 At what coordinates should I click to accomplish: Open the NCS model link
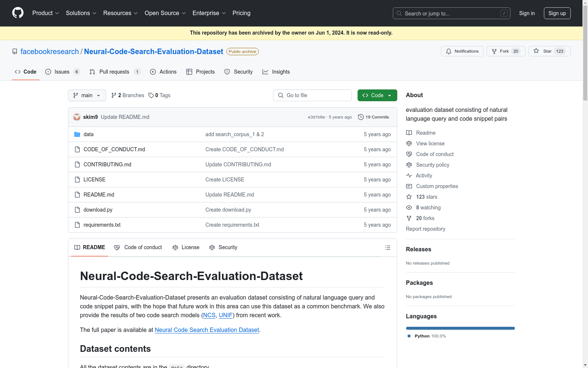point(209,315)
